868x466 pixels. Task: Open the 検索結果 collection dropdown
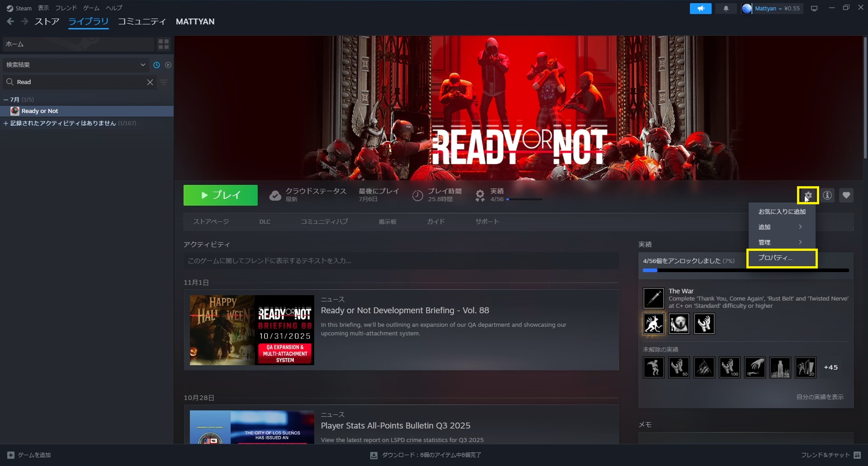click(x=143, y=65)
